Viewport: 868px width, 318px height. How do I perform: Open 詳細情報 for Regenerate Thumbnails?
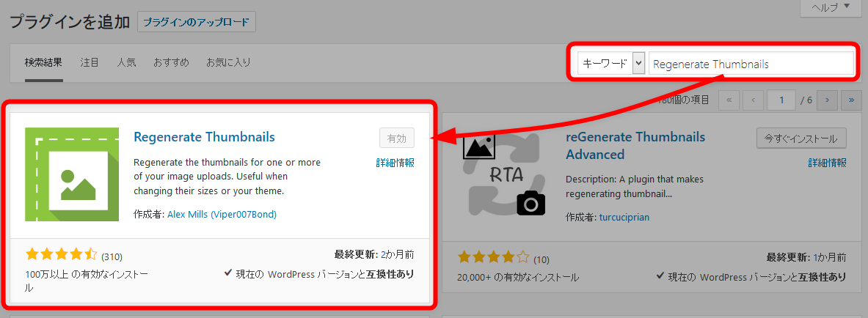(x=395, y=163)
